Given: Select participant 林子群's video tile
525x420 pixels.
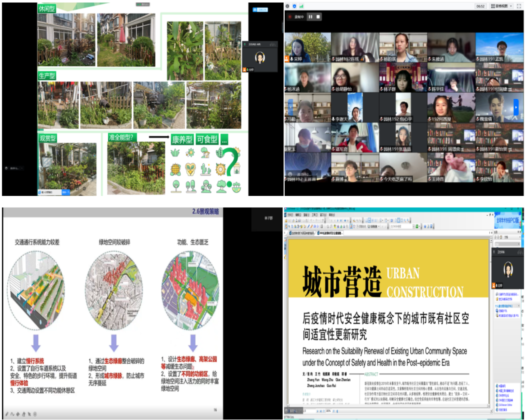Looking at the screenshot, I should [403, 78].
